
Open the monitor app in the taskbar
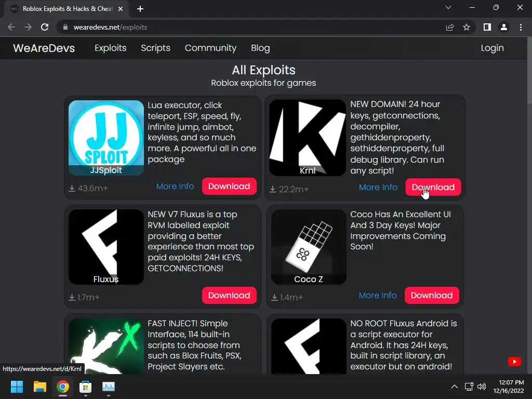pos(109,387)
